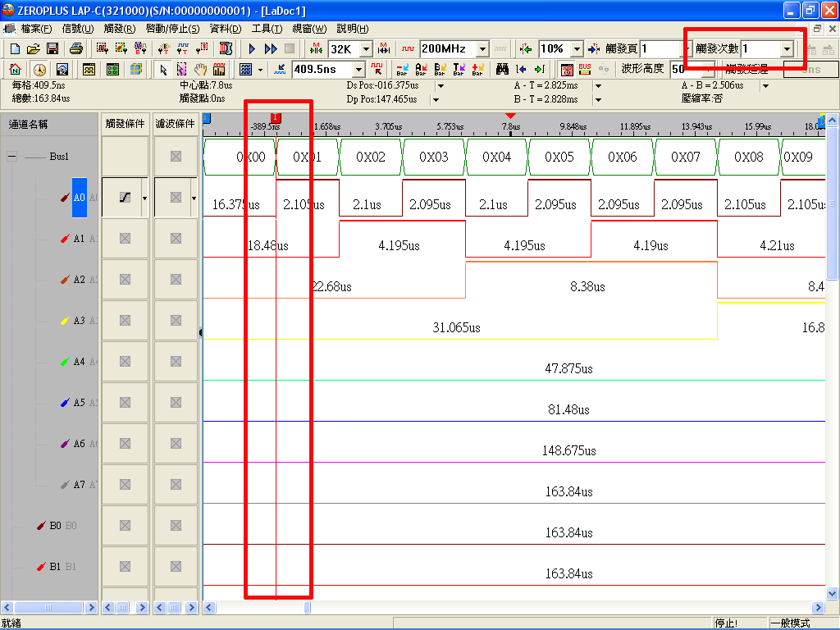The height and width of the screenshot is (630, 840).
Task: Select the hand pan tool
Action: [x=200, y=70]
